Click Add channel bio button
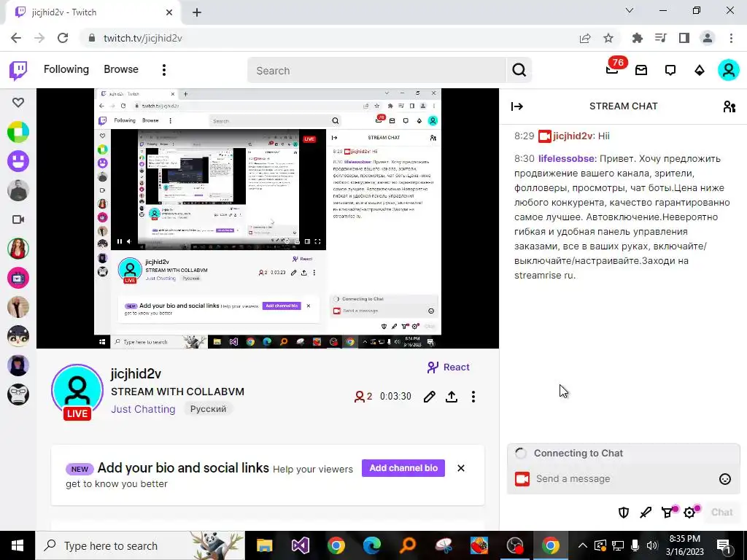Image resolution: width=747 pixels, height=560 pixels. tap(403, 468)
